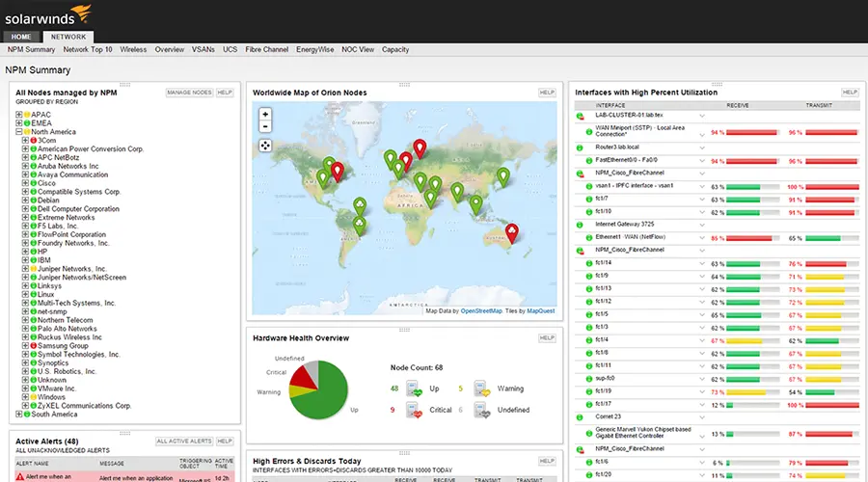Click the Undefined nodes server icon
The image size is (868, 482).
pos(481,410)
